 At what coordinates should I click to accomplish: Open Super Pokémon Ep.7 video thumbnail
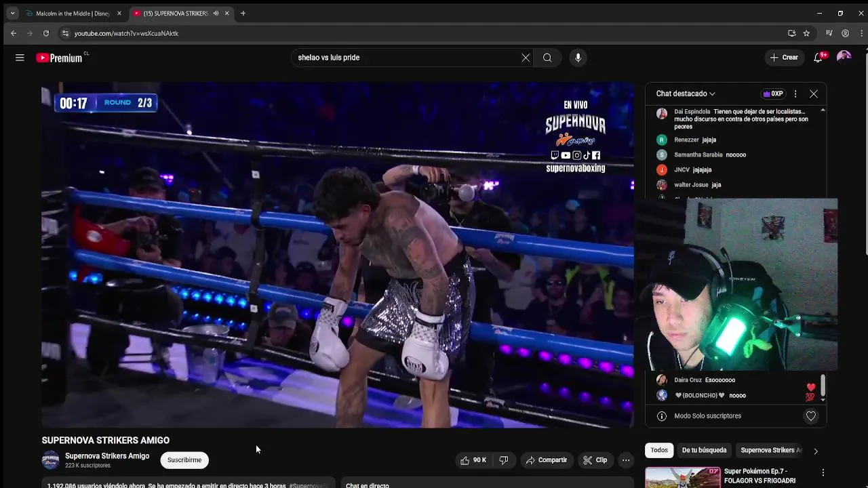(683, 478)
